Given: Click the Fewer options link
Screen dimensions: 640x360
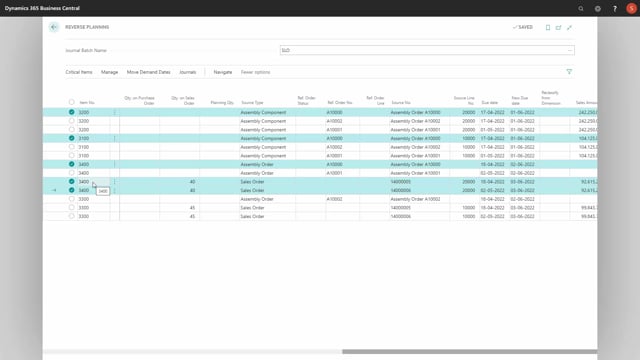Looking at the screenshot, I should 256,72.
